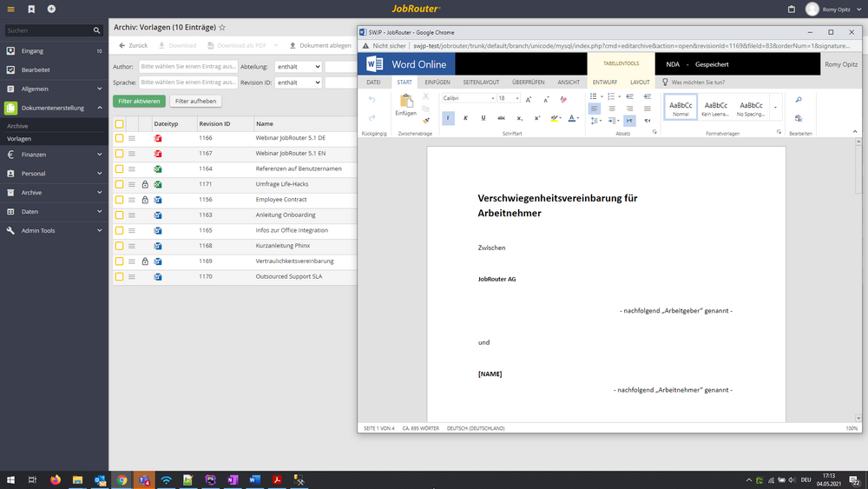Click the clipboard icon near Romy Opitz
Viewport: 868px width, 489px height.
792,9
